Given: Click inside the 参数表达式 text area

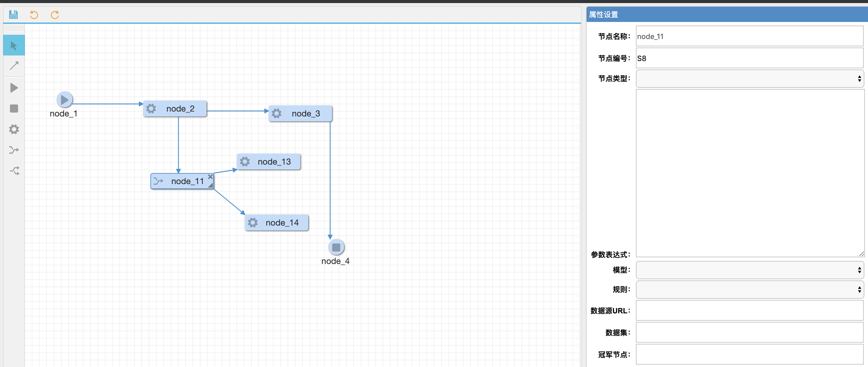Looking at the screenshot, I should (x=750, y=173).
